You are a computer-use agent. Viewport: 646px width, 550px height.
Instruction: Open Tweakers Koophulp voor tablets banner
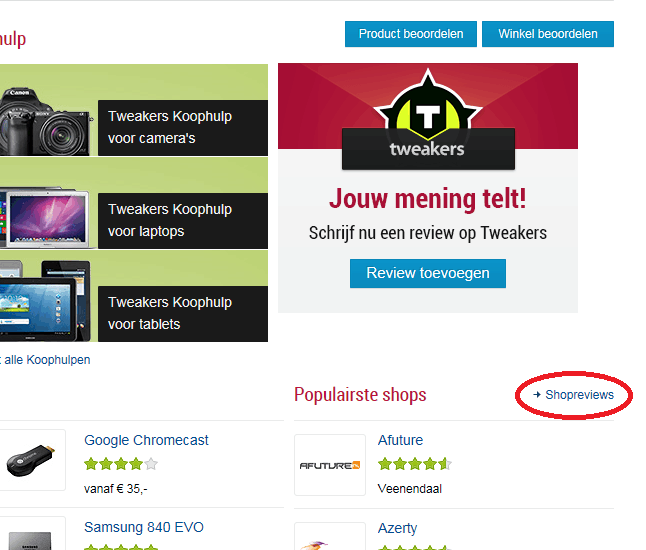(183, 314)
